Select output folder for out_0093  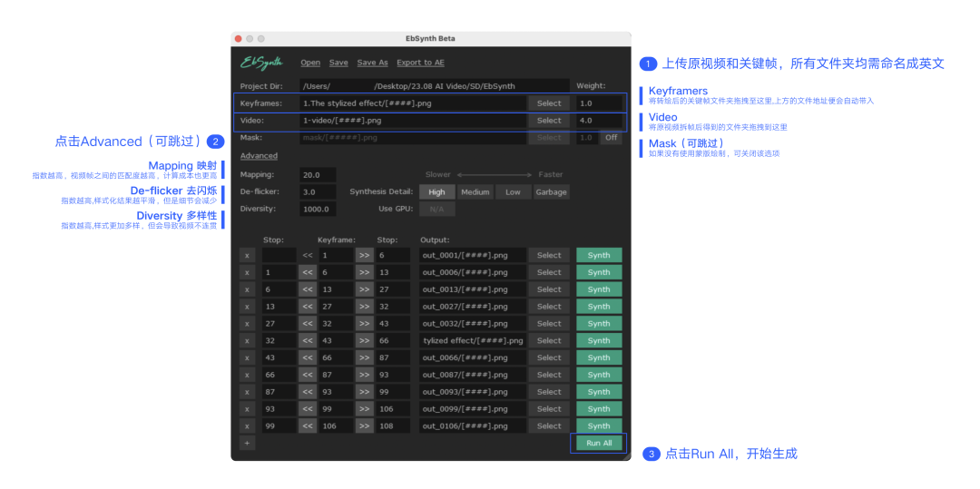point(549,392)
